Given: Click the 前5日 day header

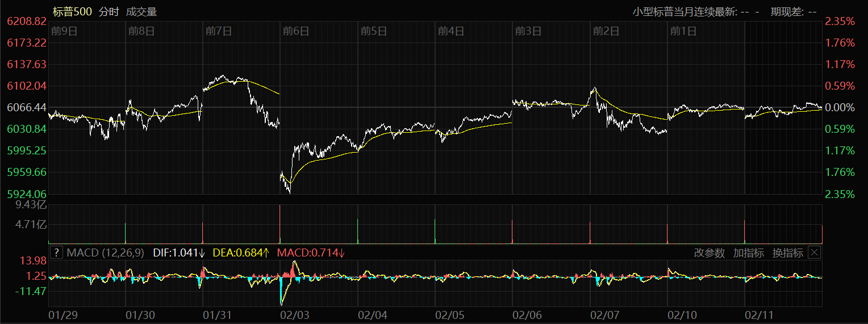Looking at the screenshot, I should pos(374,31).
